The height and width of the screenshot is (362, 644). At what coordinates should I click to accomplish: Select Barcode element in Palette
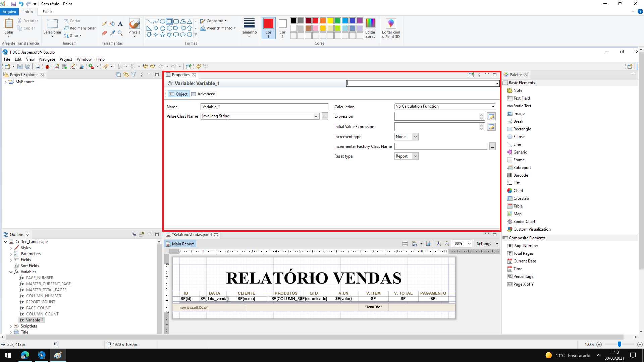click(520, 175)
